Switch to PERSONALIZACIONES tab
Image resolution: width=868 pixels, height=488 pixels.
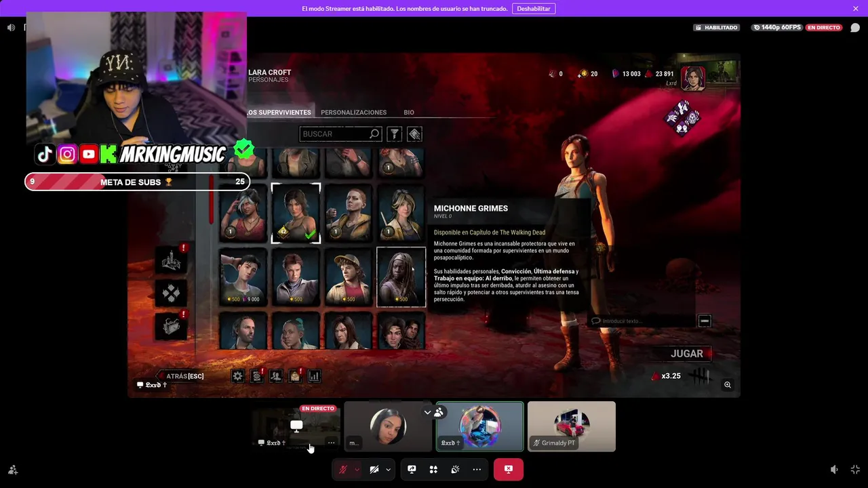(x=354, y=113)
